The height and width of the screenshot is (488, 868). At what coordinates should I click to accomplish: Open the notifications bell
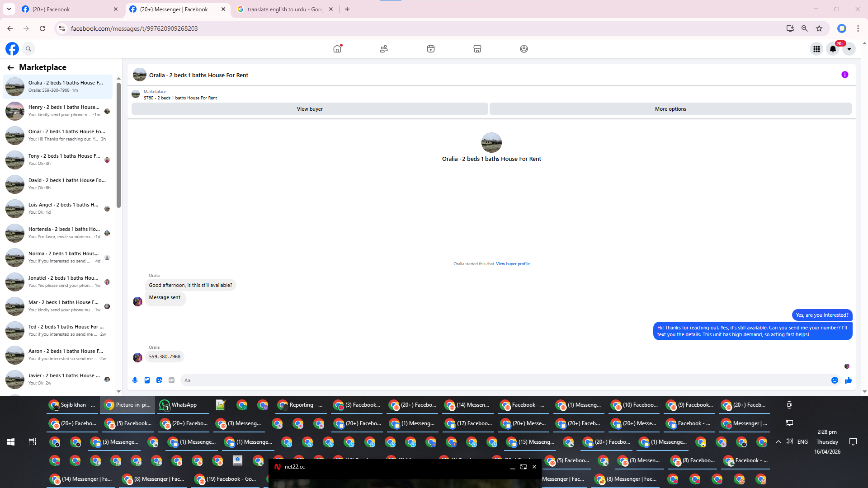click(x=833, y=49)
